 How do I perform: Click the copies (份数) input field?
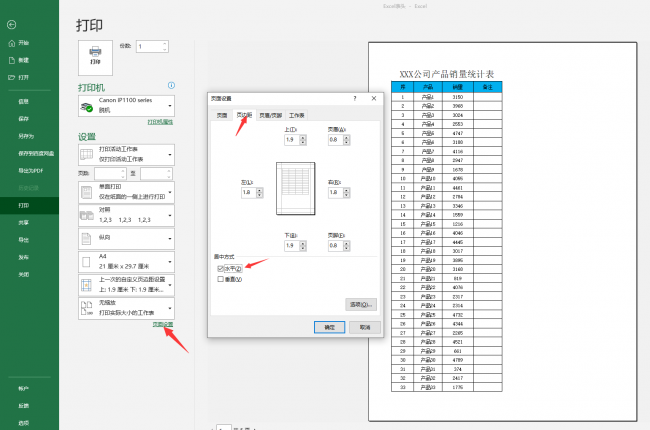click(149, 46)
